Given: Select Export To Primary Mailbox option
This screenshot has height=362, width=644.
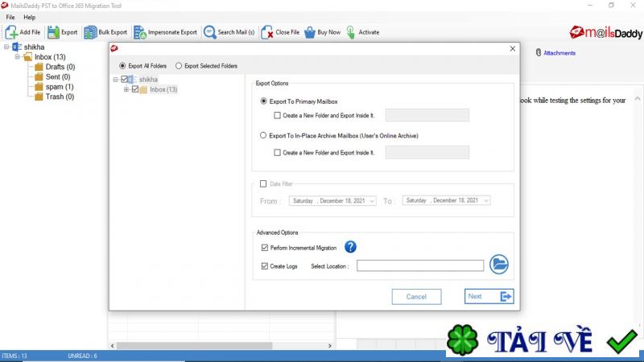Looking at the screenshot, I should pyautogui.click(x=264, y=101).
